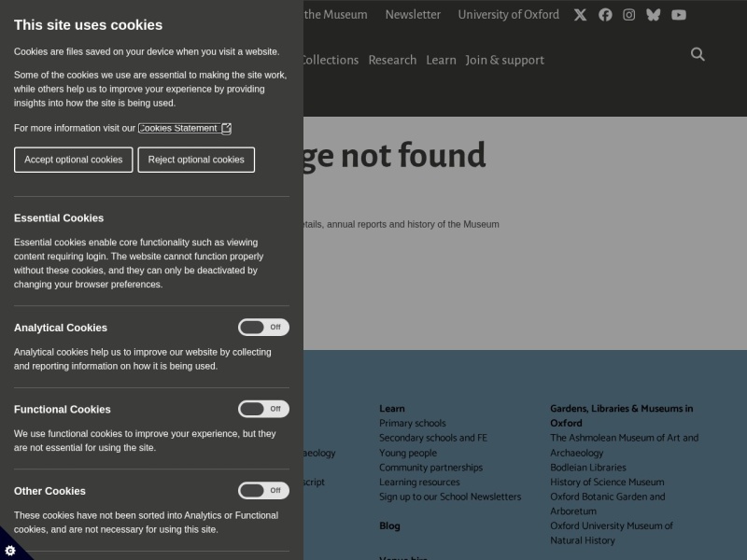Open Sign up to School Newsletters link

point(450,497)
